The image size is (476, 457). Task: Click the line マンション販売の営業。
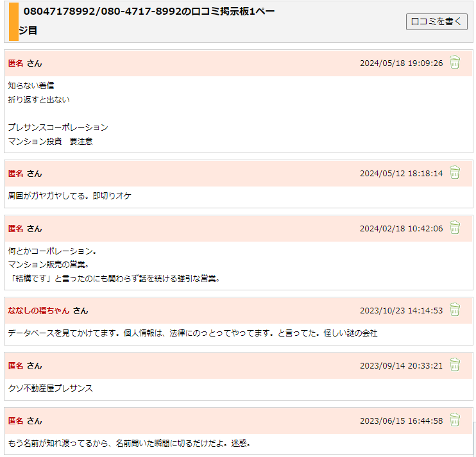click(x=49, y=265)
